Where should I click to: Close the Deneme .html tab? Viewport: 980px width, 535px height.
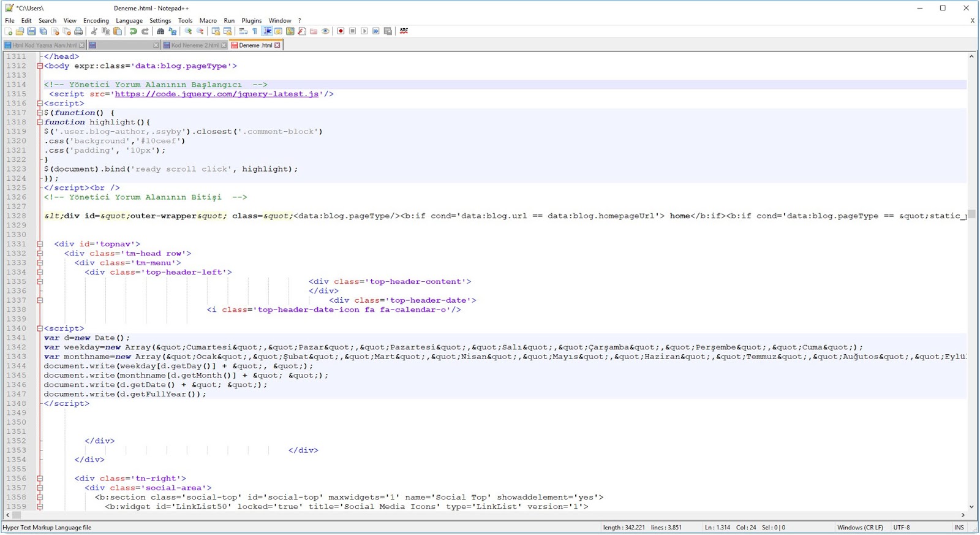[x=277, y=45]
